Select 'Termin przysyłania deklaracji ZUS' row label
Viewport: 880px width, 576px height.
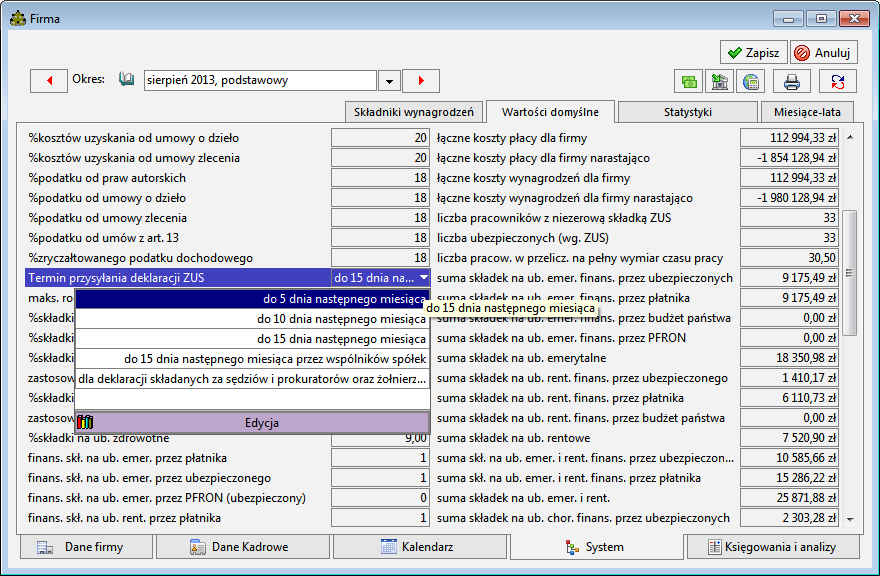click(x=116, y=278)
